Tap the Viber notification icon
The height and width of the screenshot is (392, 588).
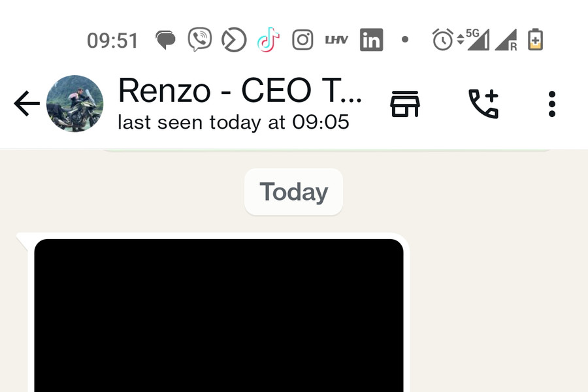coord(199,40)
